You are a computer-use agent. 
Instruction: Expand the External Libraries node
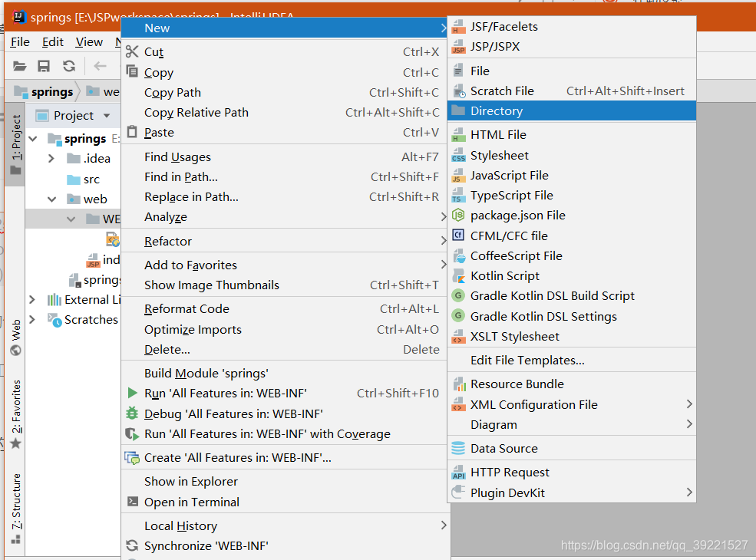pos(32,299)
